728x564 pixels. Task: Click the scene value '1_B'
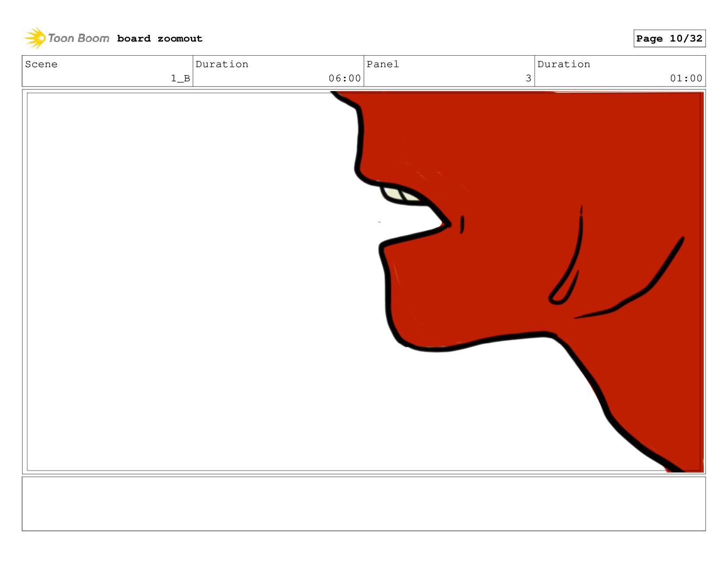point(180,78)
